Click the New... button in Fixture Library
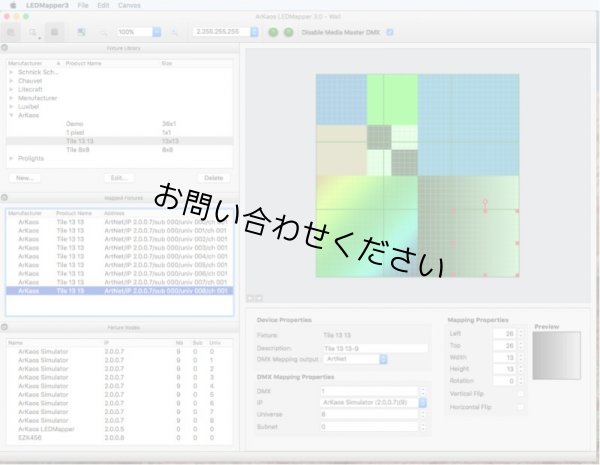The width and height of the screenshot is (600, 465). [x=25, y=177]
